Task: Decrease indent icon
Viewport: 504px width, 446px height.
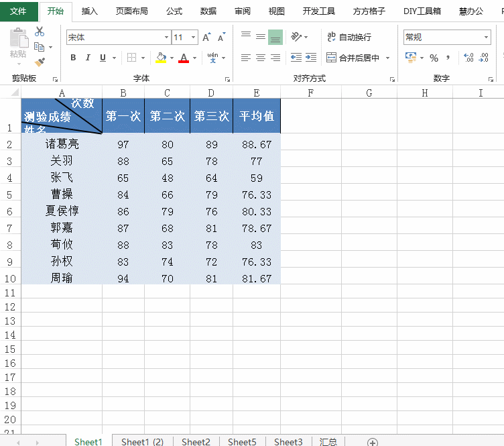Action: (296, 58)
